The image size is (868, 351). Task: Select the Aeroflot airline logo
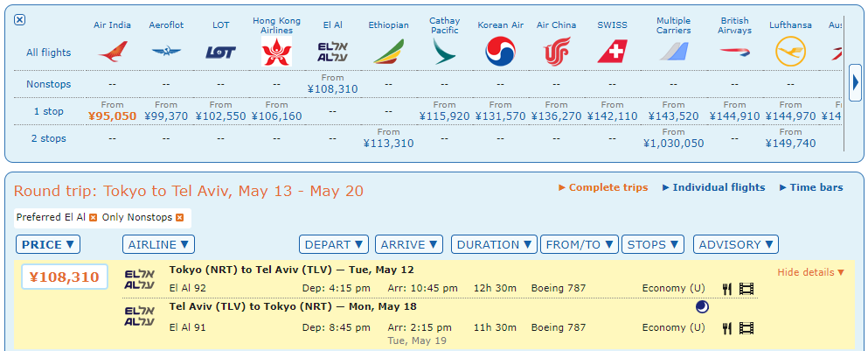tap(166, 53)
